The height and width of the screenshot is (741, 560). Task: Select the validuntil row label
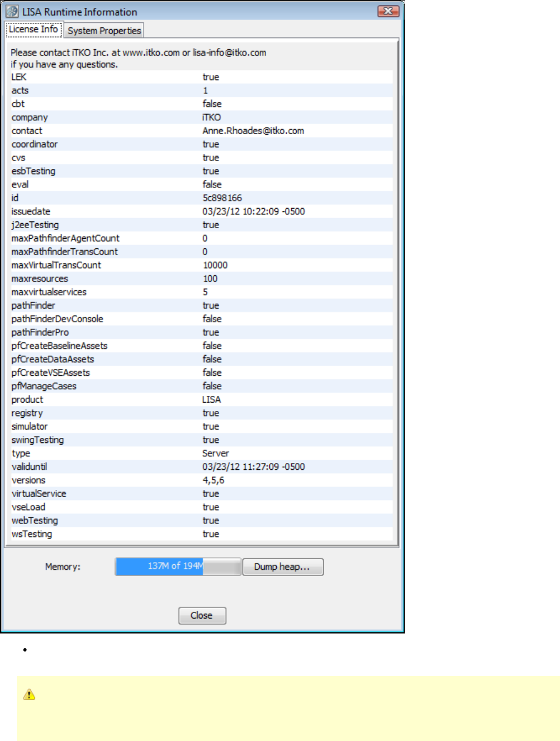pyautogui.click(x=29, y=466)
